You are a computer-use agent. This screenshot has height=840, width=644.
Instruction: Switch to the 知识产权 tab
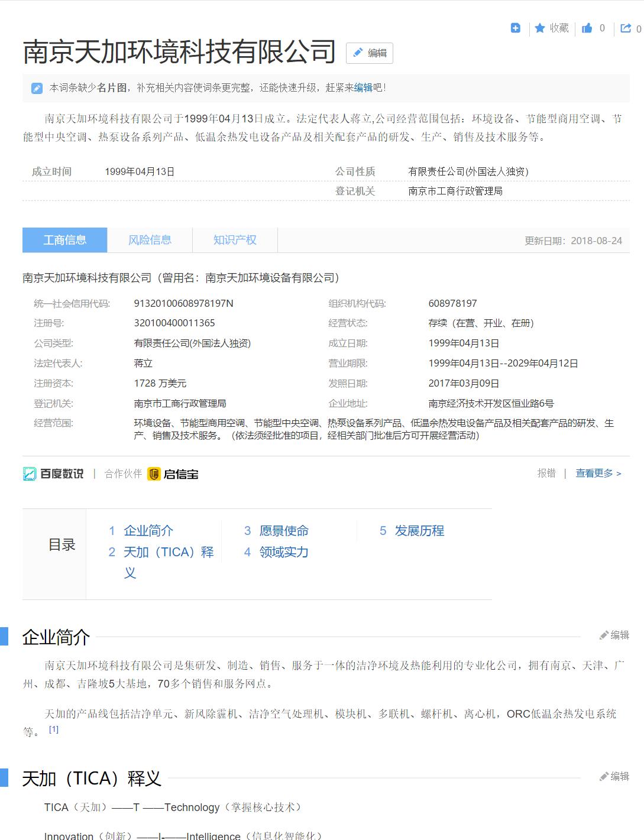tap(235, 240)
